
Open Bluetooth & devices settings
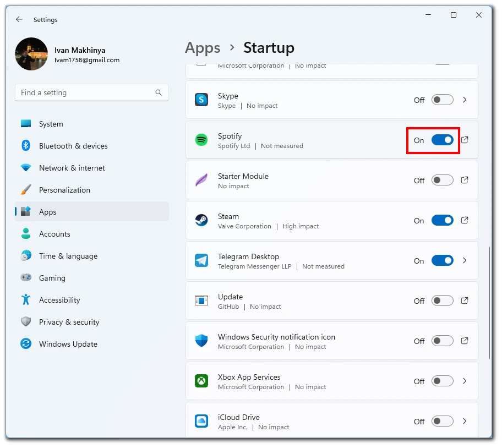point(92,146)
